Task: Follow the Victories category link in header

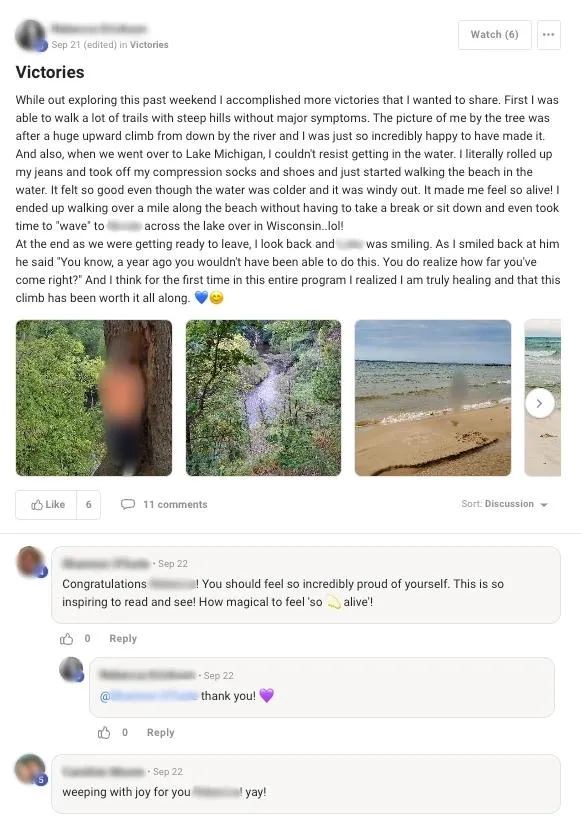Action: coord(149,45)
